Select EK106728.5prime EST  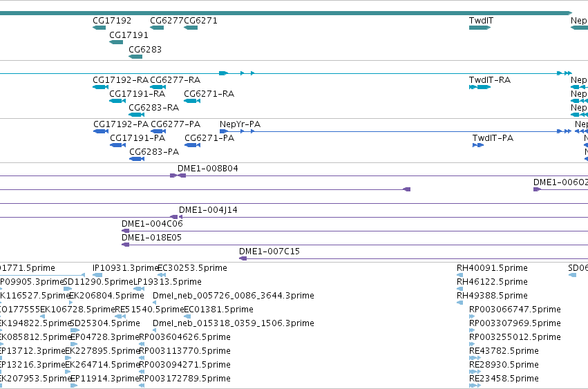[43, 316]
